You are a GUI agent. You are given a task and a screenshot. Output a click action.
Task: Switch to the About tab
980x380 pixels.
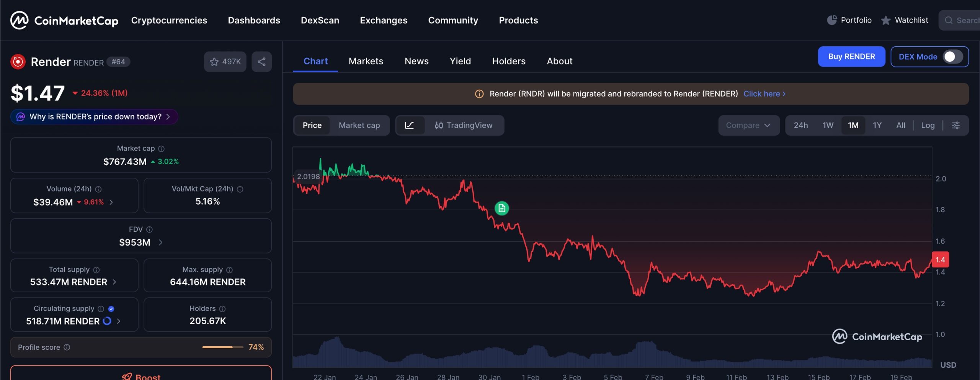560,61
